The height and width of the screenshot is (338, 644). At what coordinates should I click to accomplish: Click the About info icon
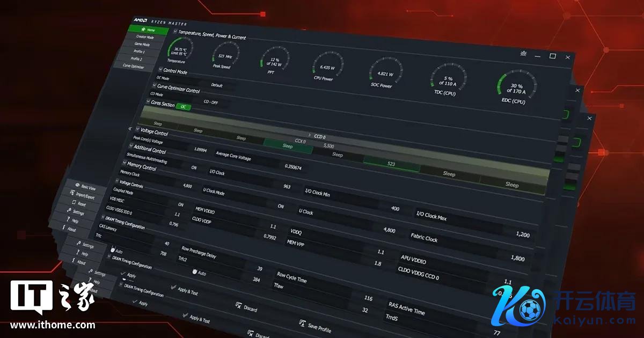[64, 228]
